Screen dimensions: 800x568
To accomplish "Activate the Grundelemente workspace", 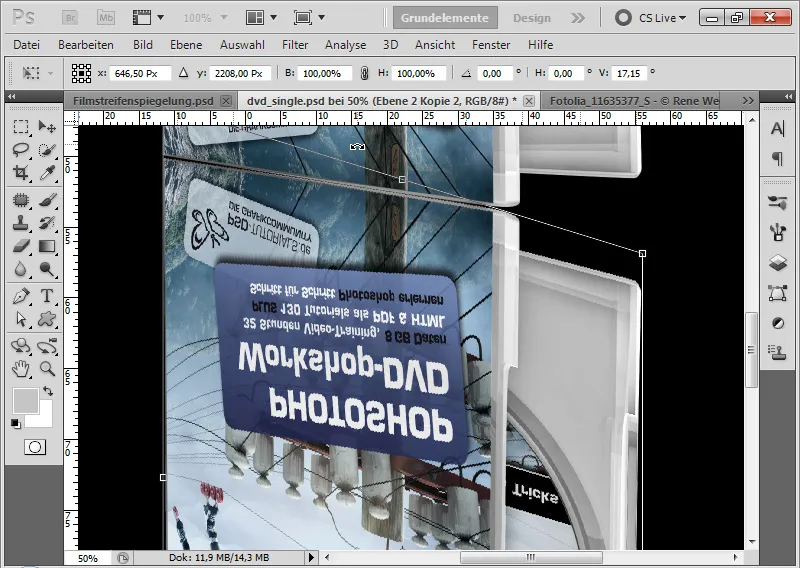I will (x=445, y=18).
